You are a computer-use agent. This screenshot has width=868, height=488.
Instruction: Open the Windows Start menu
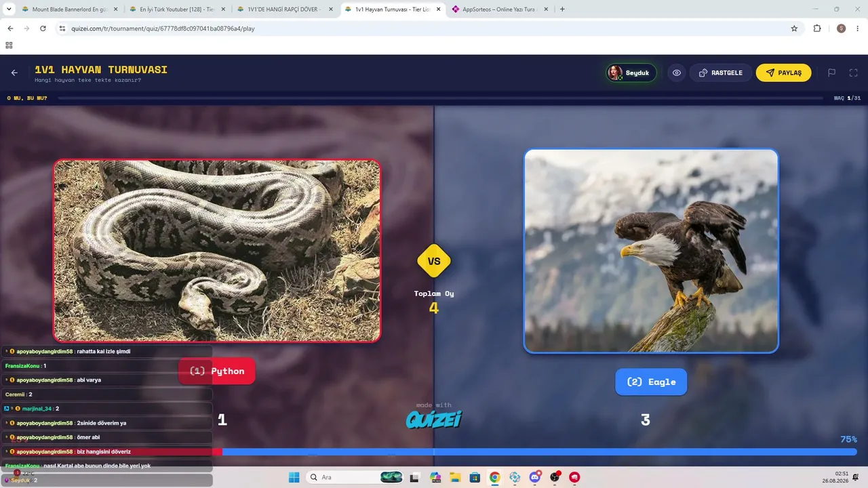click(294, 477)
